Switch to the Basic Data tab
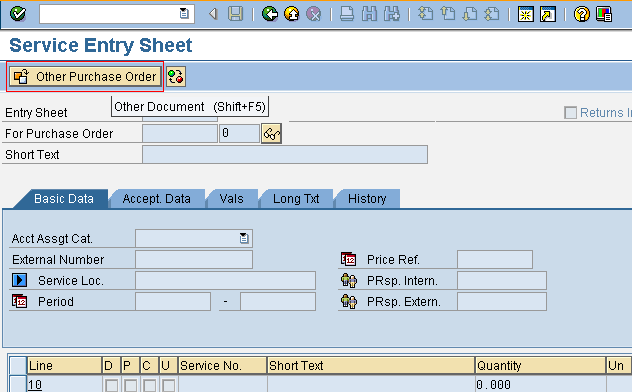The height and width of the screenshot is (392, 632). click(x=64, y=199)
